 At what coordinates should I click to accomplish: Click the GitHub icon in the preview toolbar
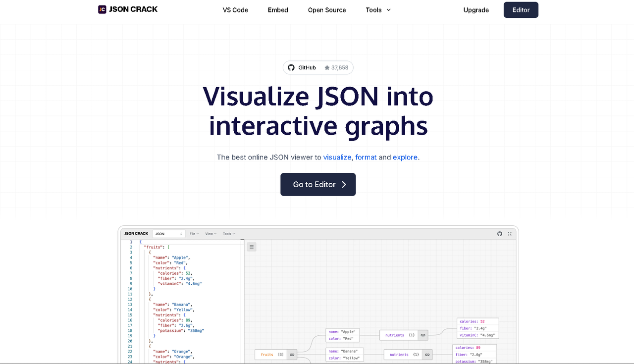click(x=500, y=234)
